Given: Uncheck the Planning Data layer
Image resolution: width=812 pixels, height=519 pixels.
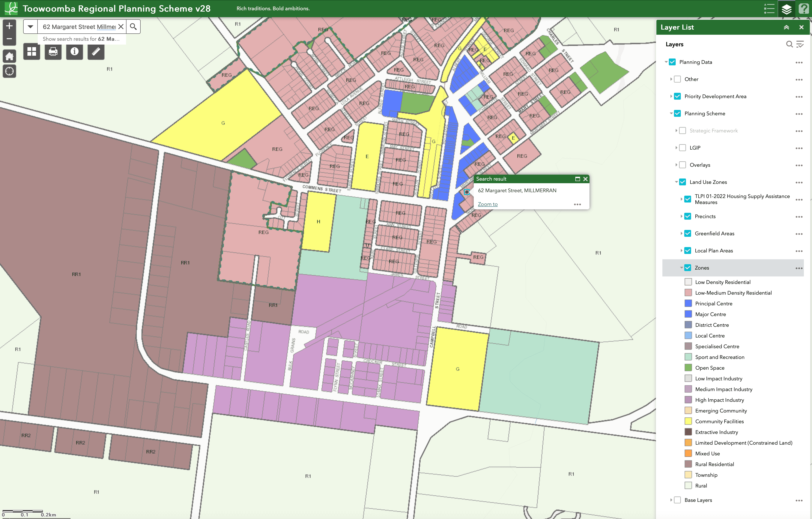Looking at the screenshot, I should [672, 62].
